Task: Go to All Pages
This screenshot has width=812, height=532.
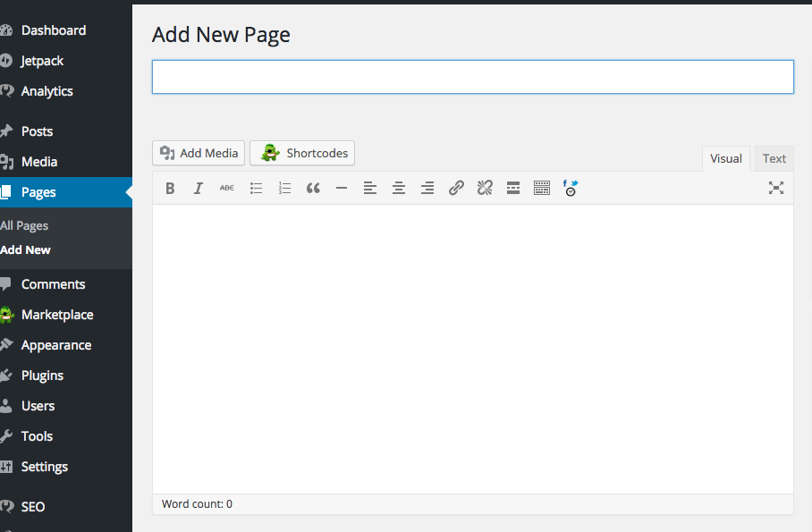Action: (x=24, y=226)
